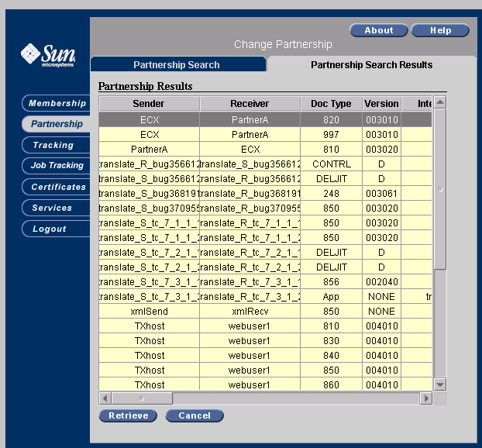Go to the Job Tracking section
Screen dimensions: 482x448
(x=57, y=165)
